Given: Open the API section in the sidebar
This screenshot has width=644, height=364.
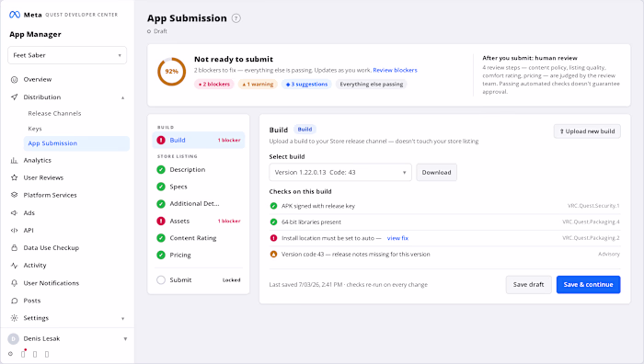Looking at the screenshot, I should point(29,230).
